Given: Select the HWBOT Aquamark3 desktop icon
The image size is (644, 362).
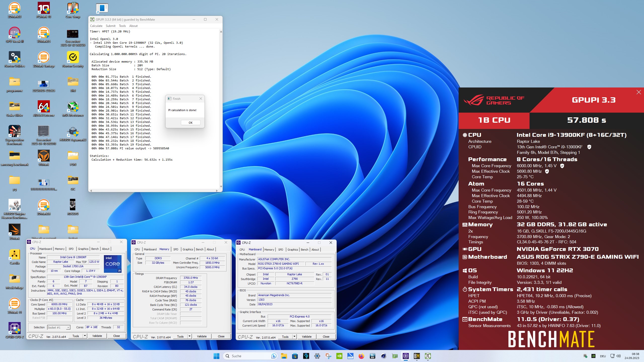Looking at the screenshot, I should pos(73,133).
